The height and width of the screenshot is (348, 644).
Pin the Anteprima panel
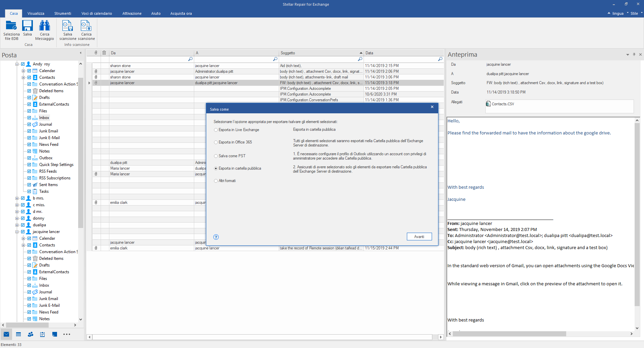pyautogui.click(x=634, y=54)
